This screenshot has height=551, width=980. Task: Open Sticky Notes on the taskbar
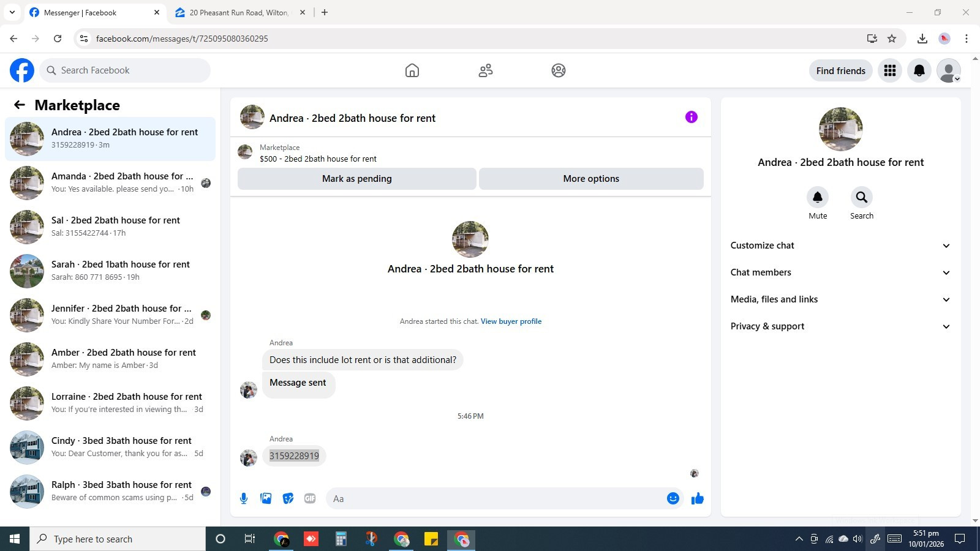click(431, 539)
